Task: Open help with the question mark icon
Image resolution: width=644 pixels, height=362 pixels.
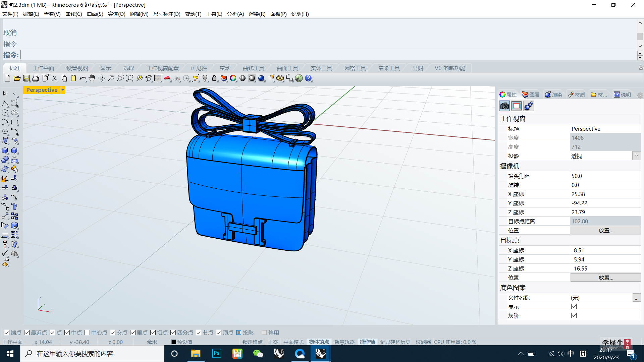Action: 308,78
